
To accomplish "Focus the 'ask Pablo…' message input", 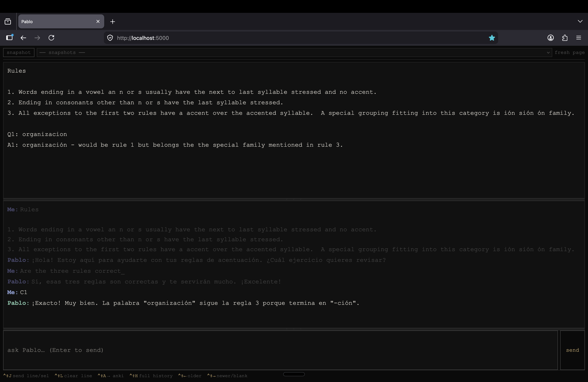I will tap(280, 350).
